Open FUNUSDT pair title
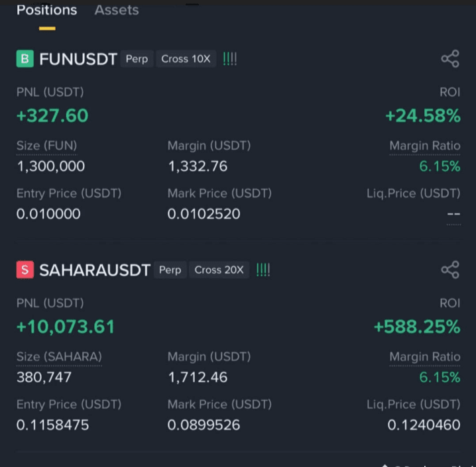This screenshot has height=467, width=476. 78,59
